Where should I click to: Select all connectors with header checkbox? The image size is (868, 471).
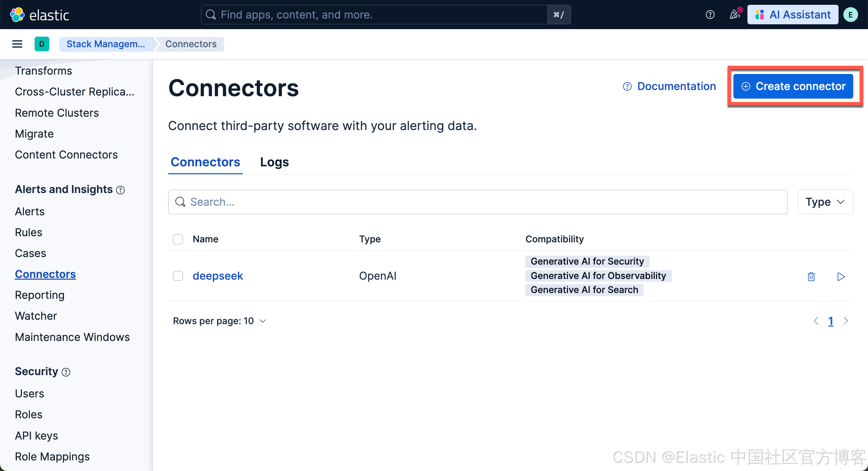178,239
